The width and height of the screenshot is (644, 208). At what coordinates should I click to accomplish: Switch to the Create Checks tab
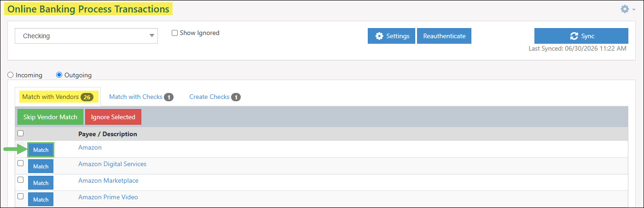tap(215, 97)
